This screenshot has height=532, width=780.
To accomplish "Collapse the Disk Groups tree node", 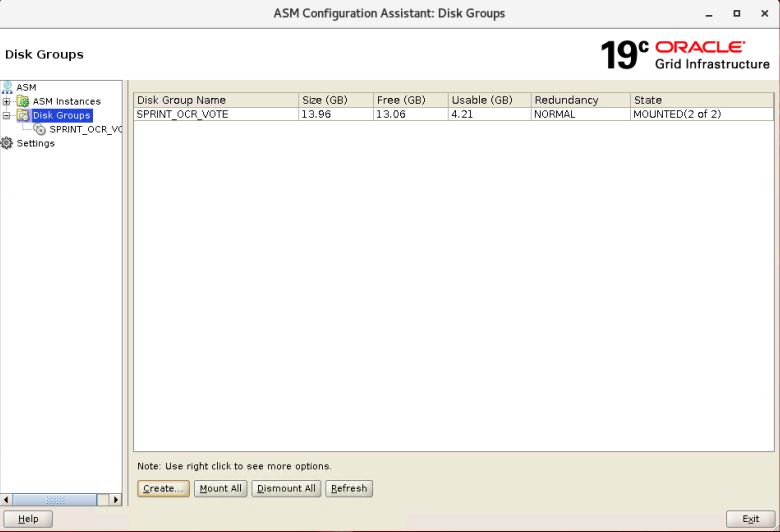I will tap(6, 115).
